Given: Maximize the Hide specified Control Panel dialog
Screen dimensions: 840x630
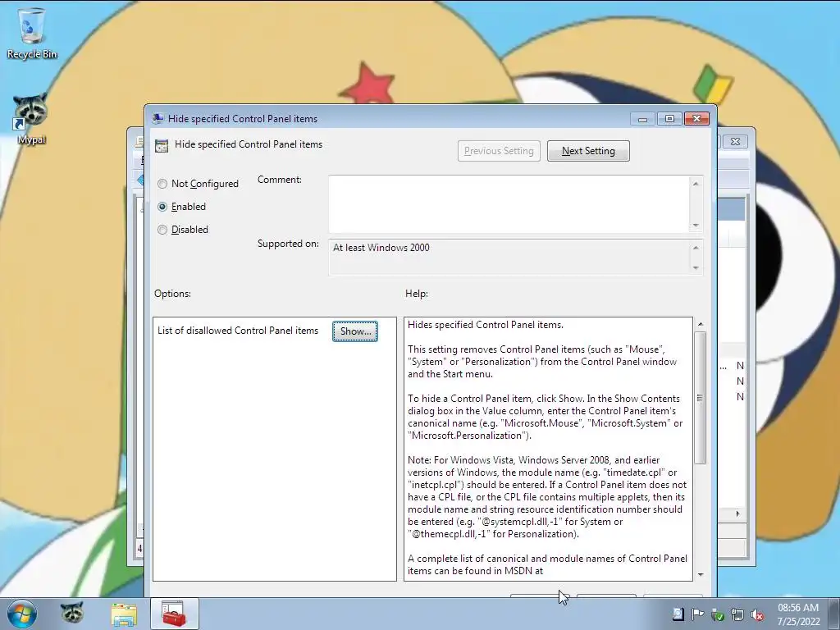Looking at the screenshot, I should (x=669, y=118).
